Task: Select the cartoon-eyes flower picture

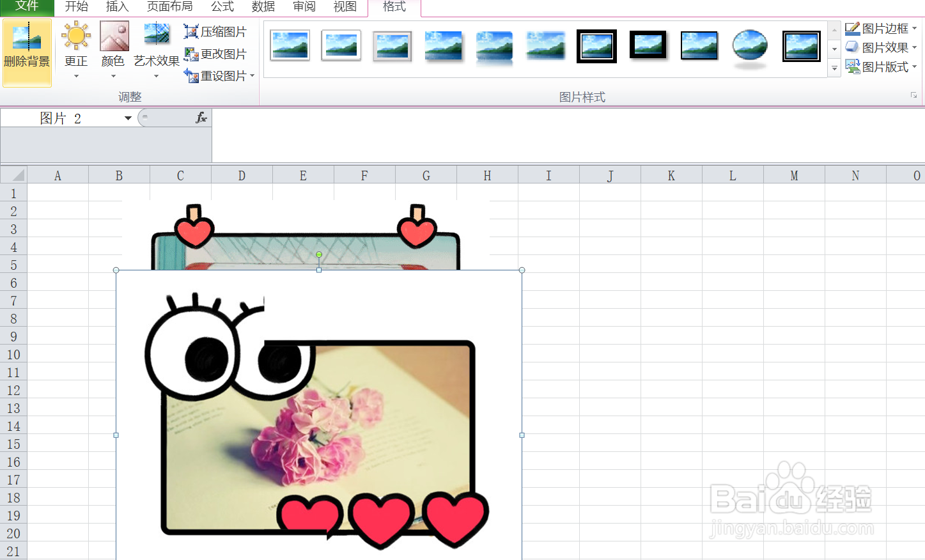Action: 319,416
